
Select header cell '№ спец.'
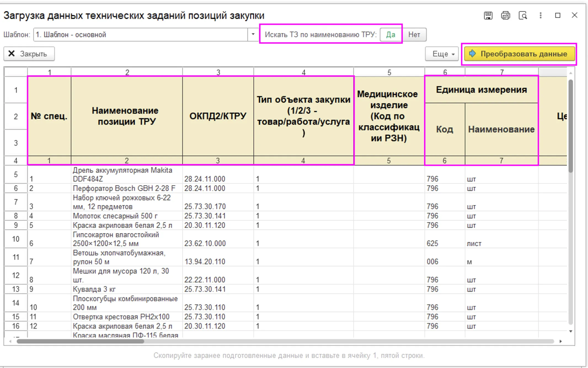(49, 116)
